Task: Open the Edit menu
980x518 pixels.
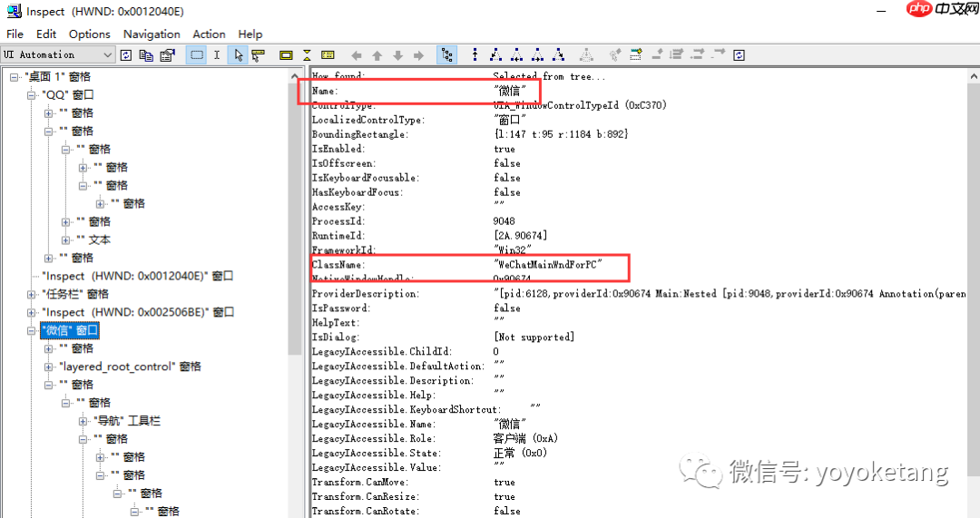Action: [x=46, y=34]
